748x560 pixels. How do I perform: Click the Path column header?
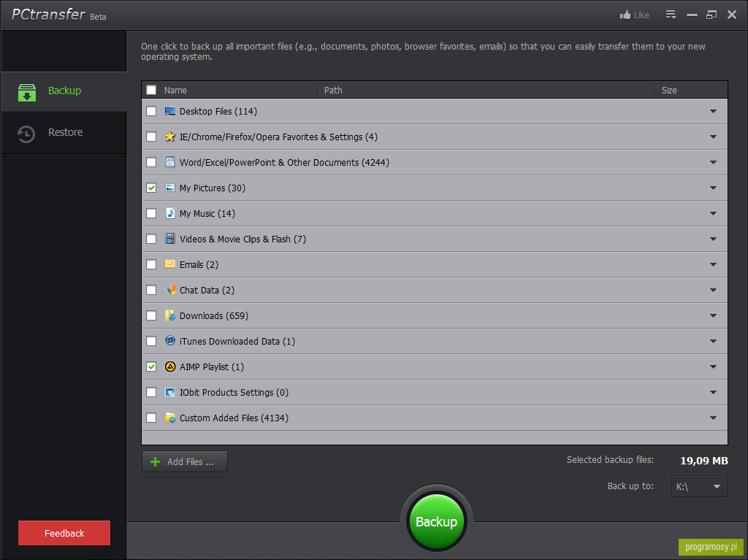[x=333, y=90]
